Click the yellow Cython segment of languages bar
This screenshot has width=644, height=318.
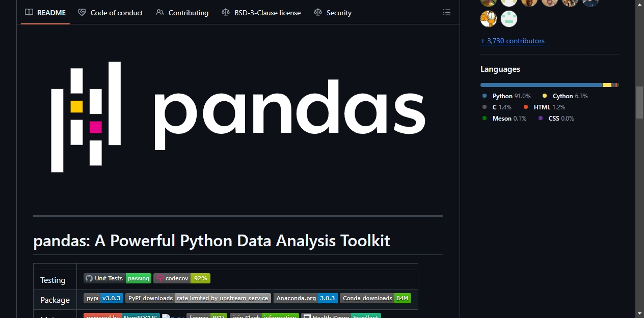607,85
